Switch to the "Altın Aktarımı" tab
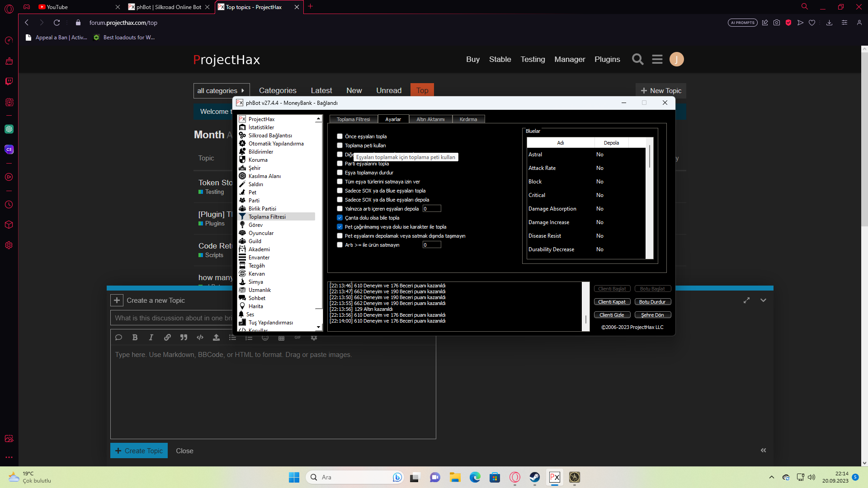The height and width of the screenshot is (488, 868). click(430, 119)
